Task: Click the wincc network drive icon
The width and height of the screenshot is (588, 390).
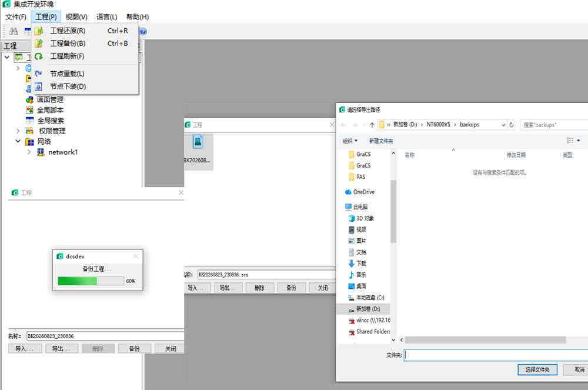Action: 352,321
